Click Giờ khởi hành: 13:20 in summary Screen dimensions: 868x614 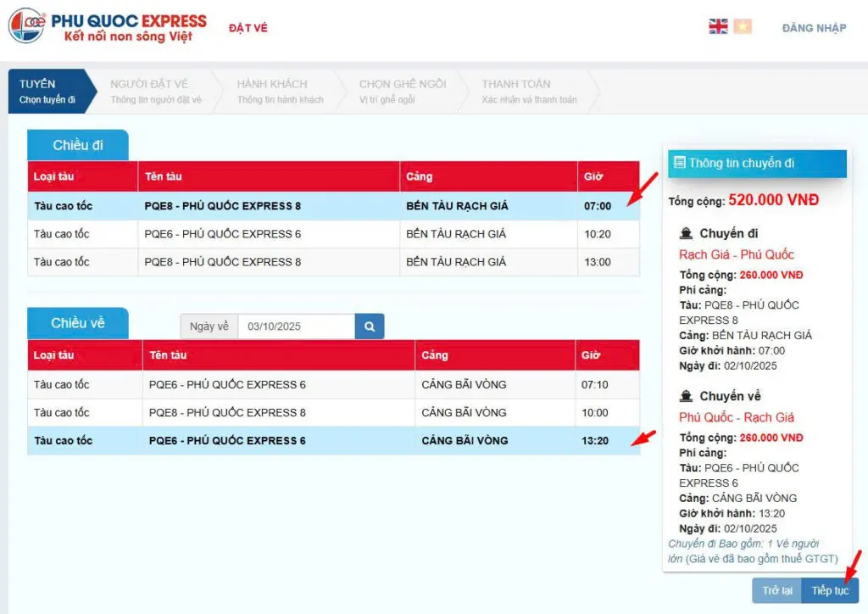click(x=732, y=513)
